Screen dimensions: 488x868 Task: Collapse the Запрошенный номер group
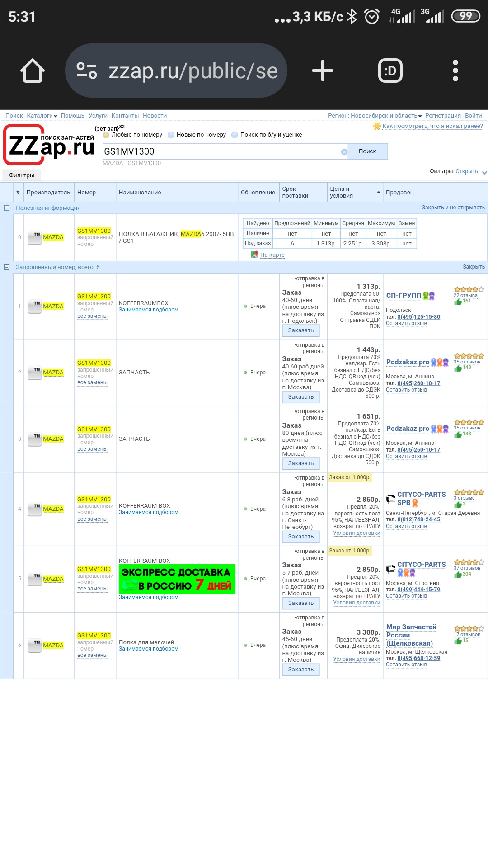tap(7, 267)
